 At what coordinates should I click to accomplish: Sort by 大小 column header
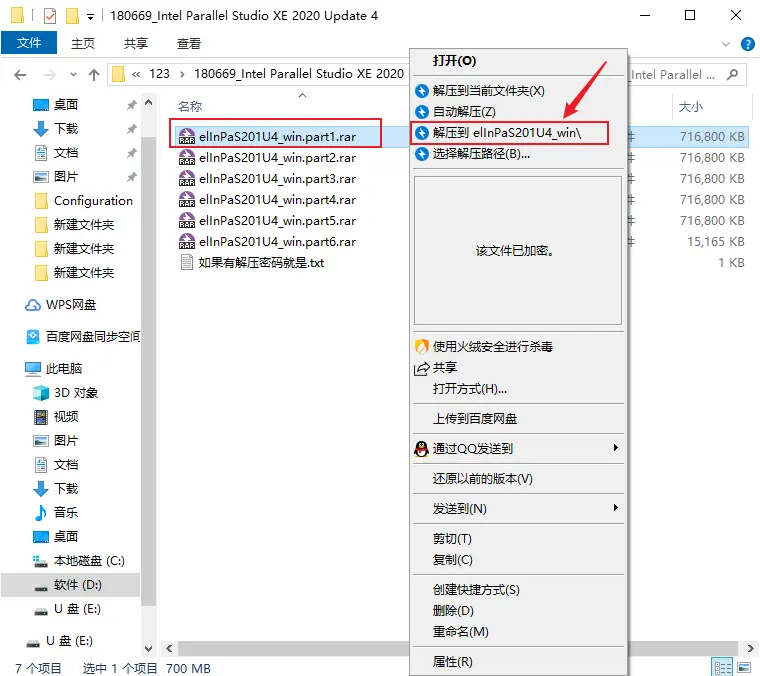tap(690, 107)
